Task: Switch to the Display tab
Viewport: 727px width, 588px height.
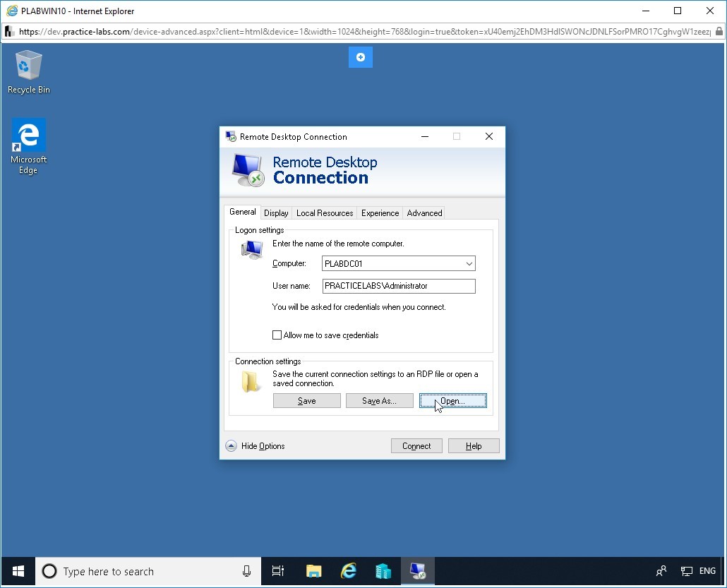Action: [277, 213]
